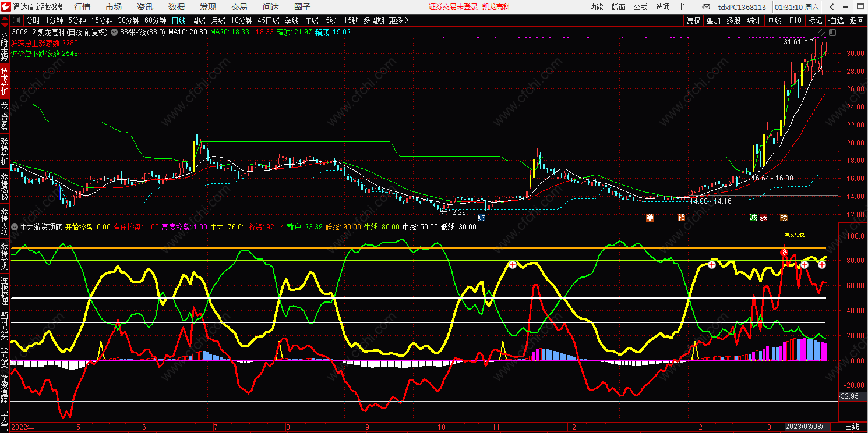Image resolution: width=868 pixels, height=433 pixels.
Task: Click the 财 event marker on chart
Action: [x=481, y=218]
